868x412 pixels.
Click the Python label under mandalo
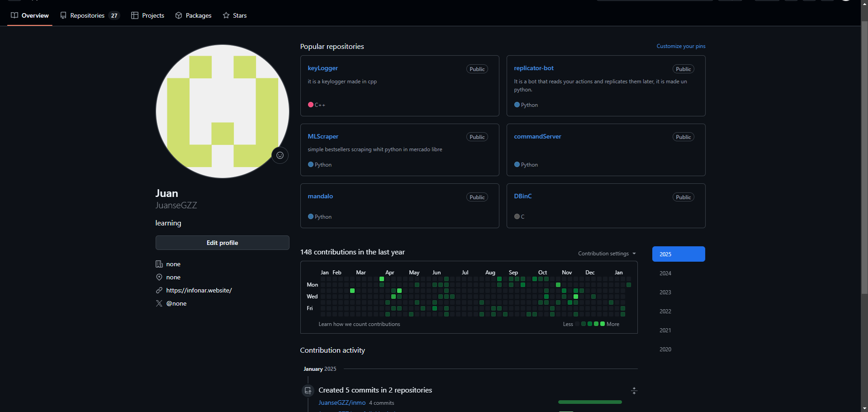[323, 217]
